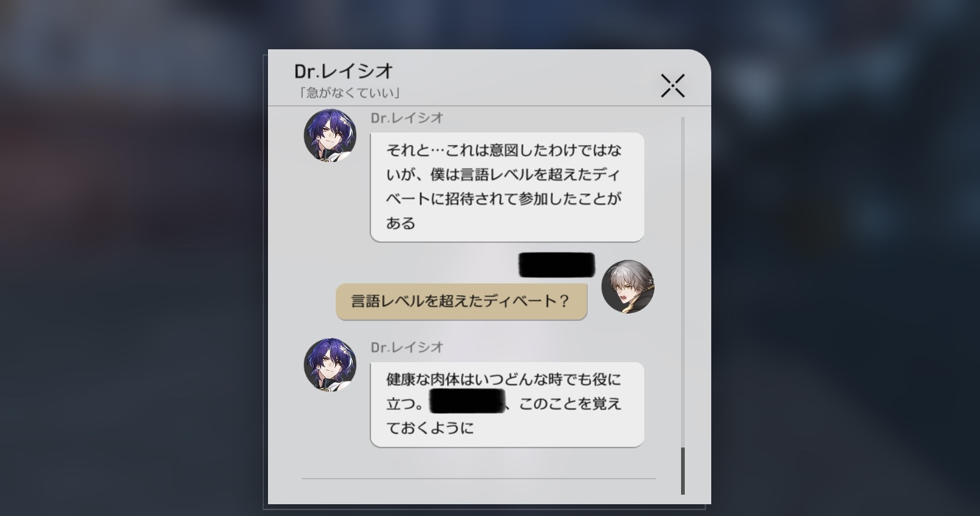Click Dr.レイシオ's lower profile avatar
The image size is (980, 516).
click(330, 364)
